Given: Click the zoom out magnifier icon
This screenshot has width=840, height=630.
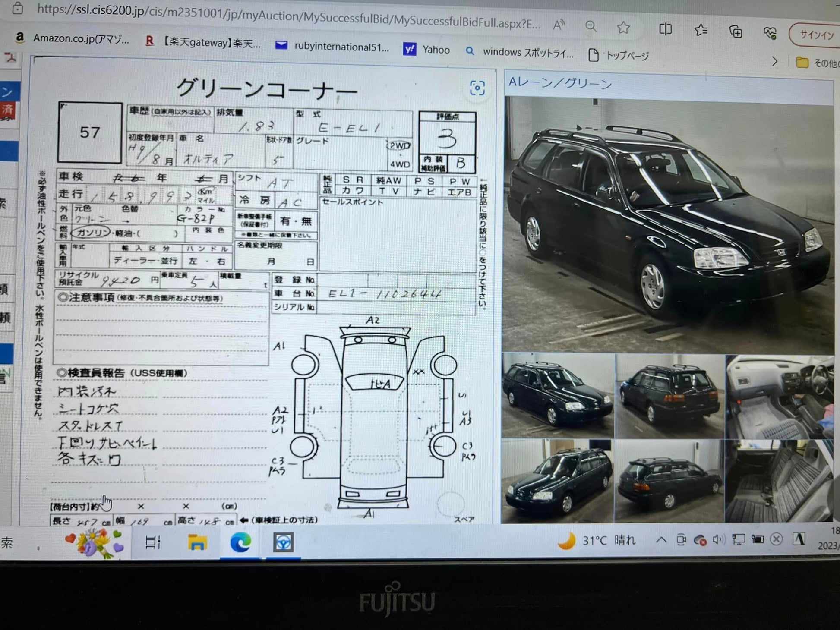Looking at the screenshot, I should click(x=591, y=26).
